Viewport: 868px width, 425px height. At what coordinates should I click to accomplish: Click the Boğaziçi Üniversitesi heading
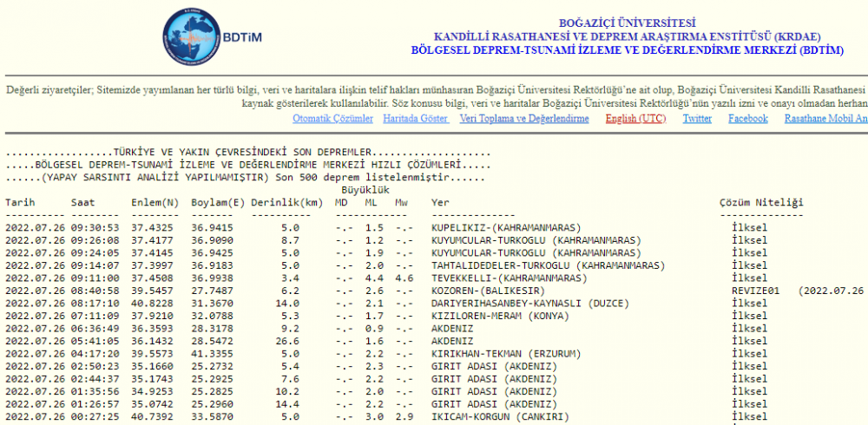pos(627,23)
